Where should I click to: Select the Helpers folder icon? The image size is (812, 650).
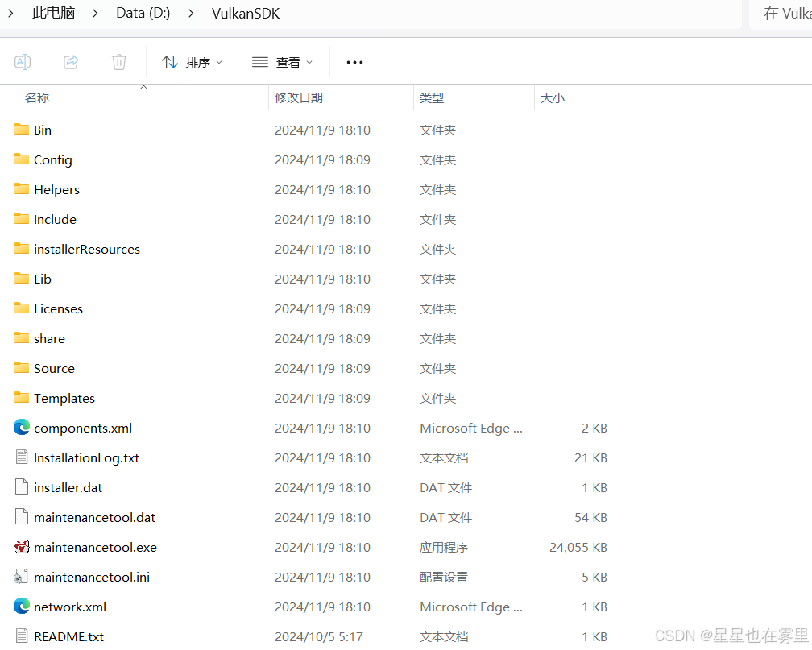[22, 188]
